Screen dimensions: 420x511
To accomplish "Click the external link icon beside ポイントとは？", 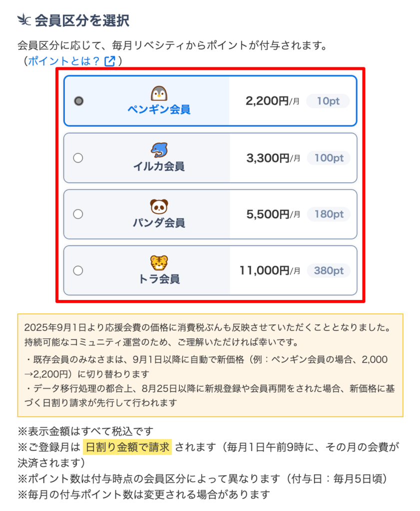I will click(110, 61).
